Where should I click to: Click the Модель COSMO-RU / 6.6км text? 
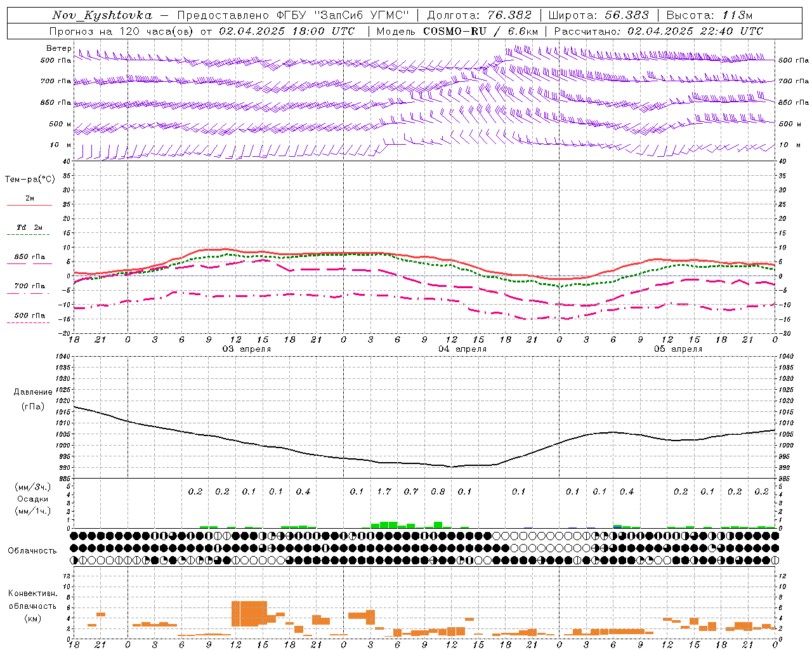pos(457,31)
